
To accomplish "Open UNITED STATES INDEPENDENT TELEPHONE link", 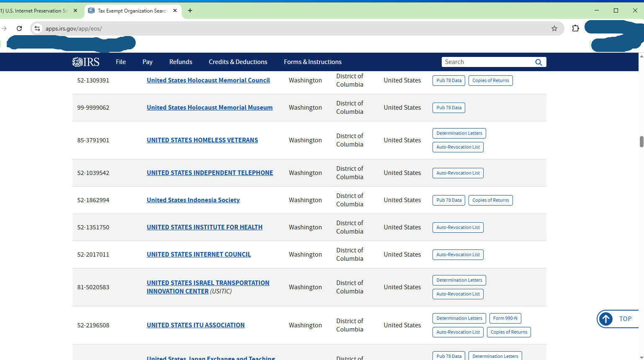I will (210, 173).
